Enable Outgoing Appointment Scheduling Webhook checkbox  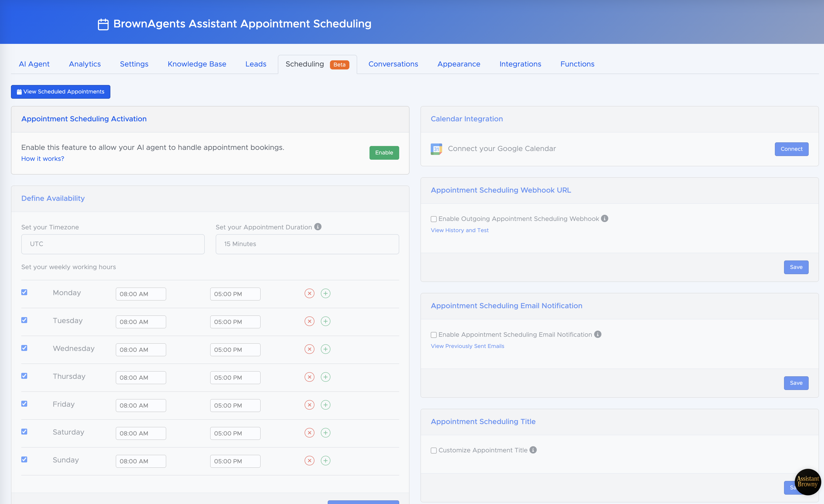coord(434,219)
